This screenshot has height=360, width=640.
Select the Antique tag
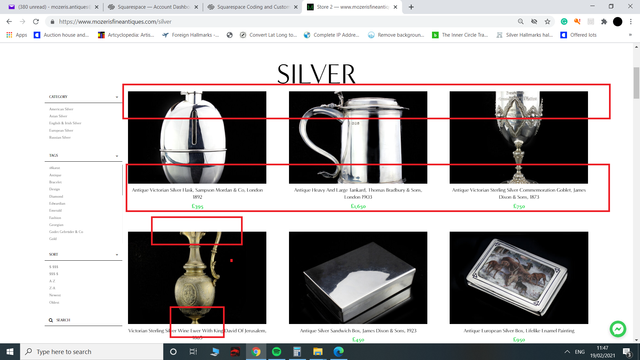tap(55, 175)
